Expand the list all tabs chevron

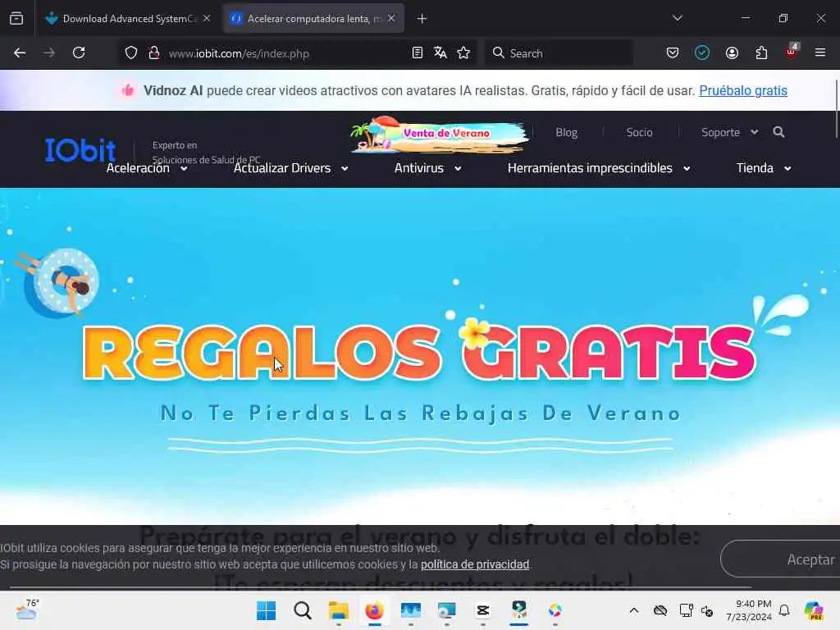(678, 18)
